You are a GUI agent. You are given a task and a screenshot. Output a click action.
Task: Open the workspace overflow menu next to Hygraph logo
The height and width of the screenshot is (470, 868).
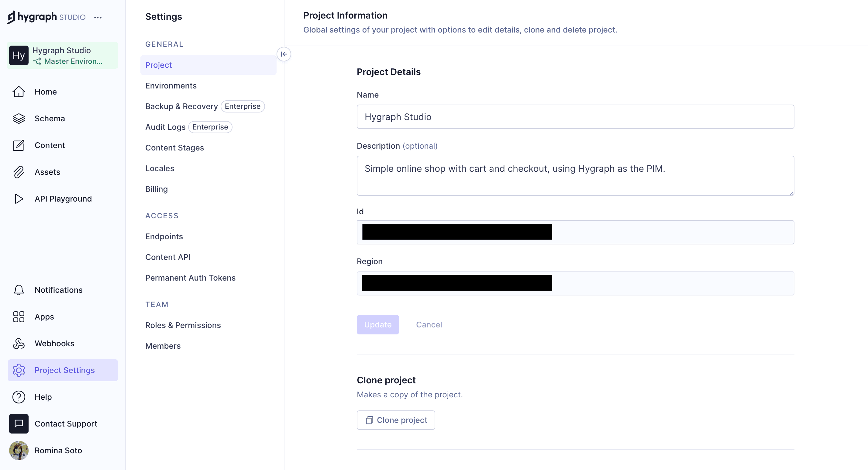(98, 17)
